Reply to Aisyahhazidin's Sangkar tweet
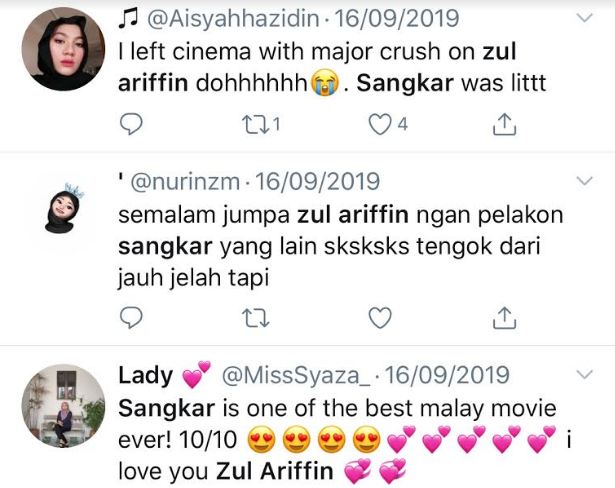Viewport: 615px width, 488px height. [x=131, y=124]
